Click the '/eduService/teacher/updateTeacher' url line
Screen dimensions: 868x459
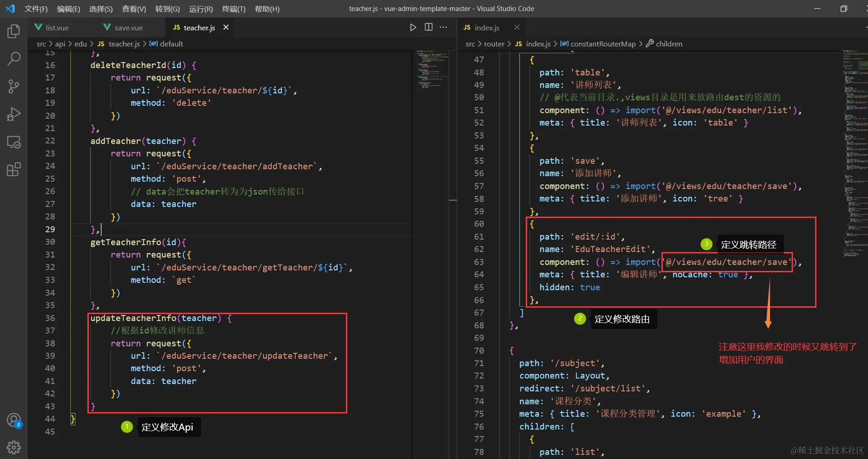234,356
